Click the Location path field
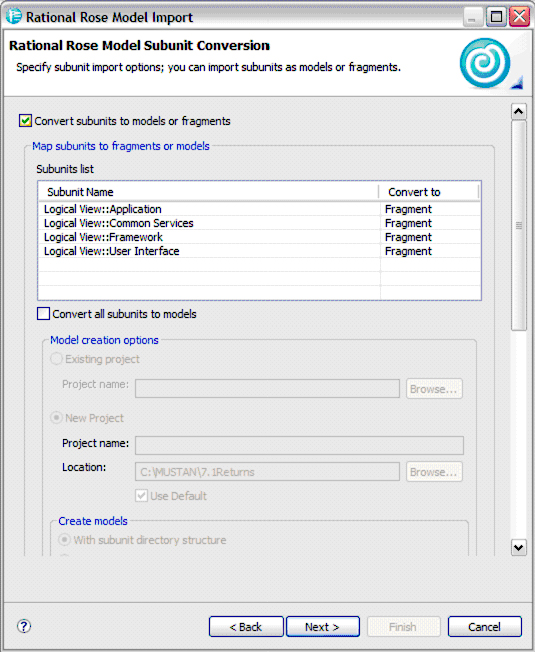Screen dimensions: 535x652 point(267,472)
